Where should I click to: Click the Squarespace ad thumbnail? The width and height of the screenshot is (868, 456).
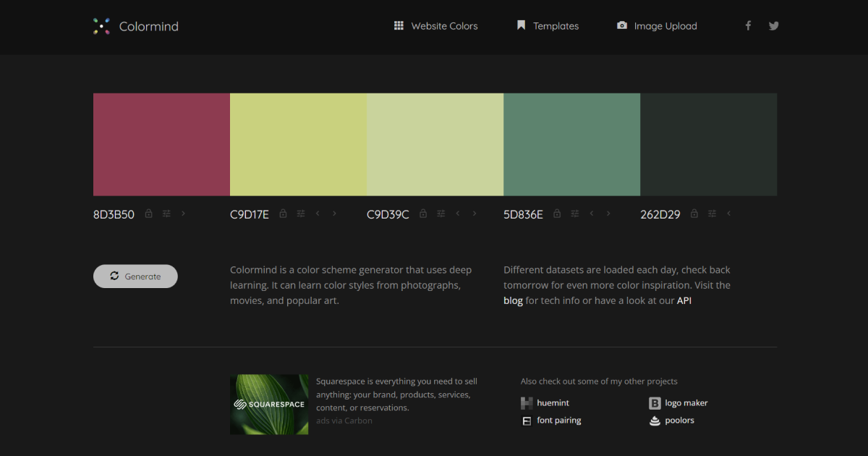pos(269,404)
